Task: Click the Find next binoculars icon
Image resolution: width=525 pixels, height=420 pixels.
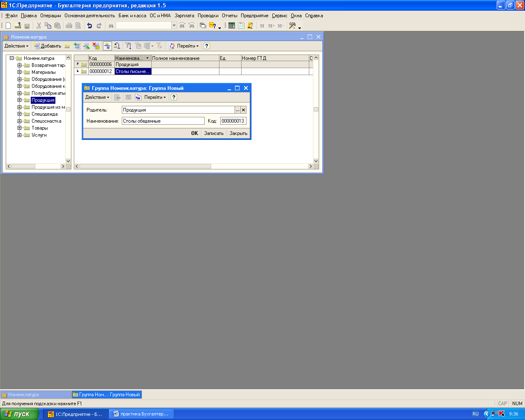Action: point(182,25)
